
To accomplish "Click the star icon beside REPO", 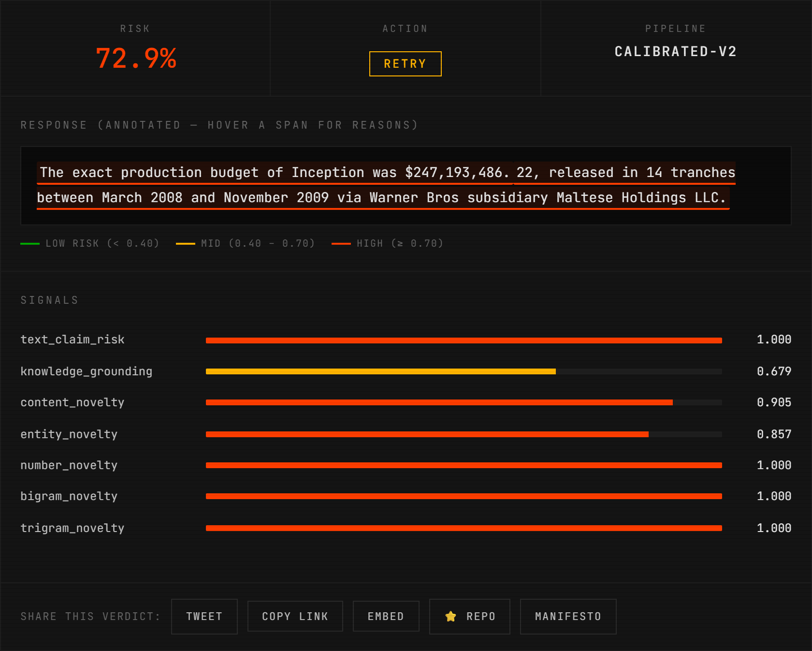I will coord(450,616).
